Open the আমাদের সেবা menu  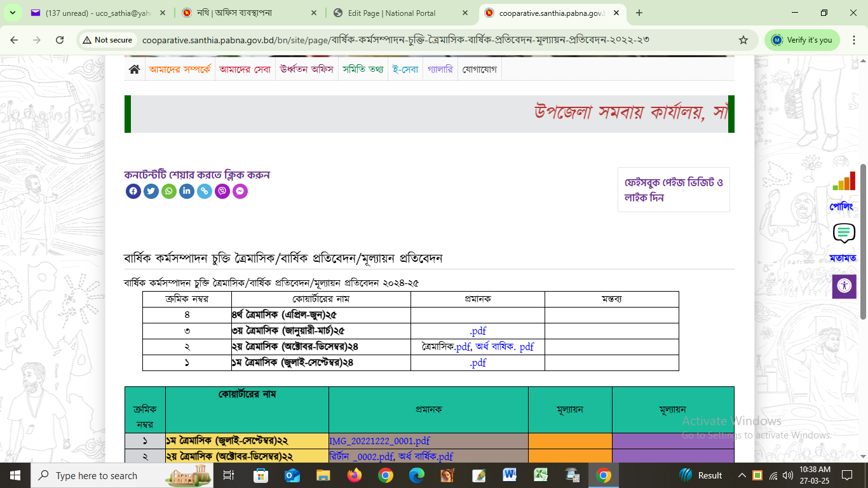coord(245,69)
